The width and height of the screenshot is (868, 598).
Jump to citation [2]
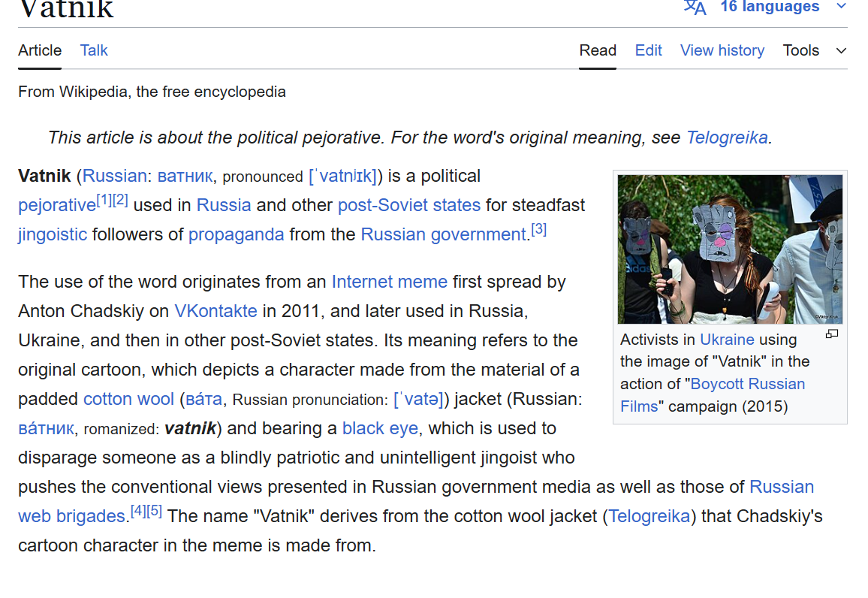pyautogui.click(x=120, y=201)
